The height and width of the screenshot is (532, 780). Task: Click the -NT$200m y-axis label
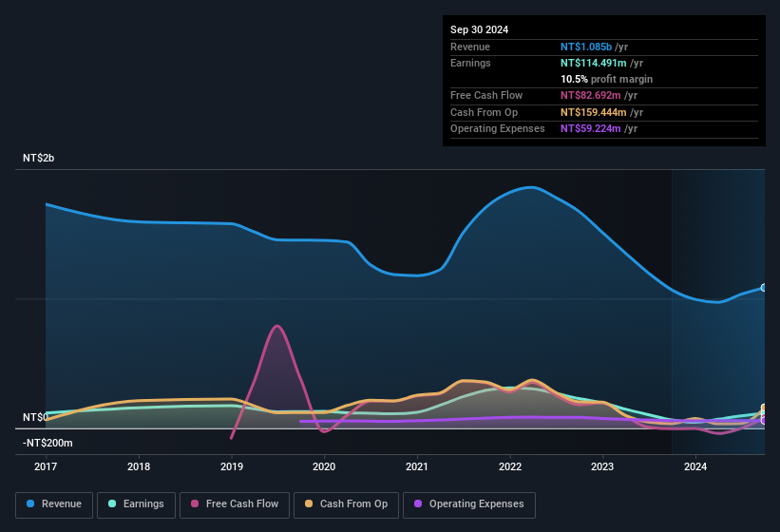point(48,443)
